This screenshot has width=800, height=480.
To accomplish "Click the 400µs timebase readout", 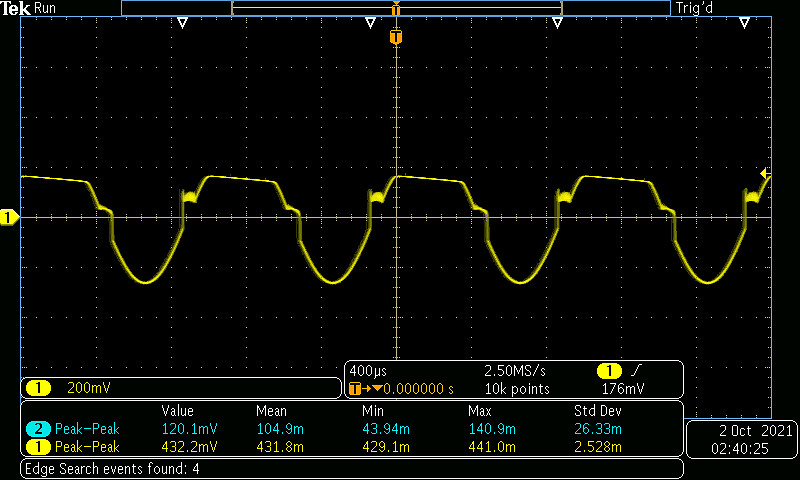I will click(368, 371).
